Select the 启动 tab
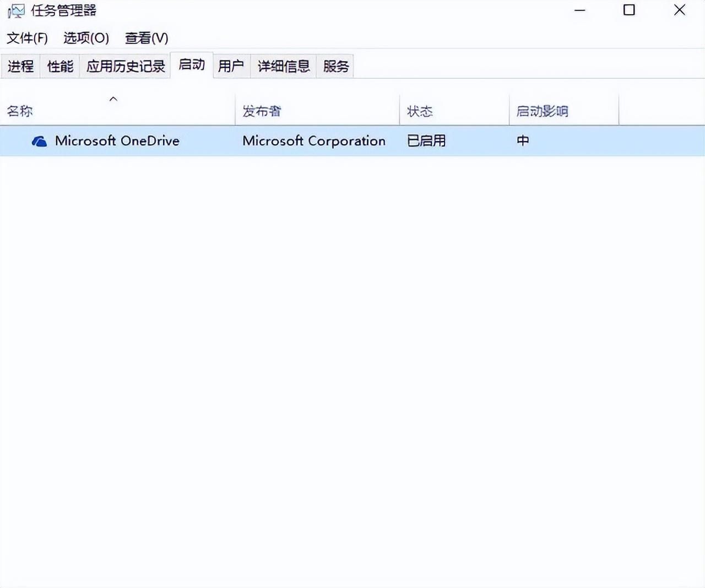Image resolution: width=705 pixels, height=588 pixels. tap(192, 65)
